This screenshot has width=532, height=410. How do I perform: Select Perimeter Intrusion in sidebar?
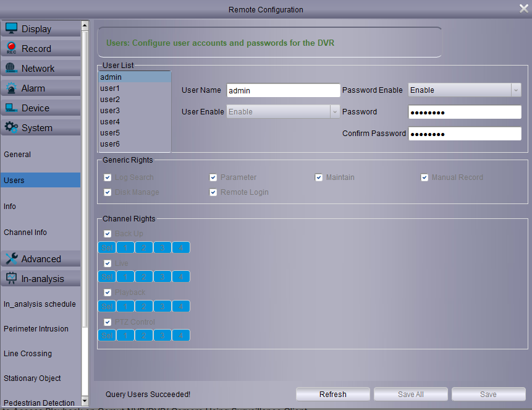(x=36, y=329)
